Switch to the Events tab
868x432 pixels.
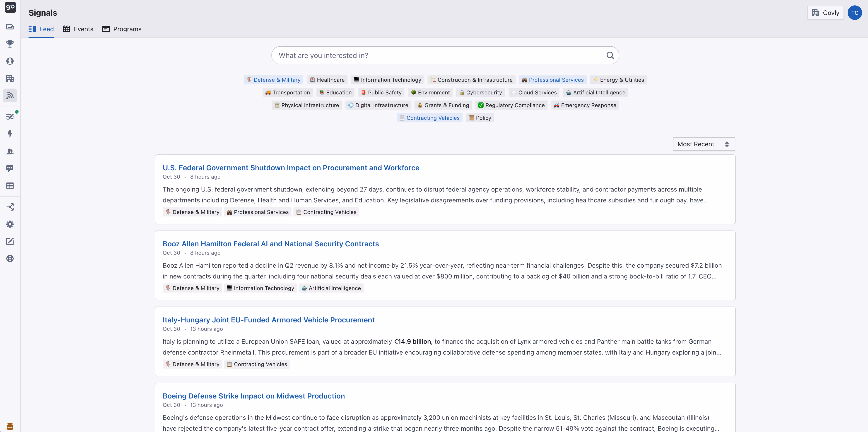[x=78, y=29]
